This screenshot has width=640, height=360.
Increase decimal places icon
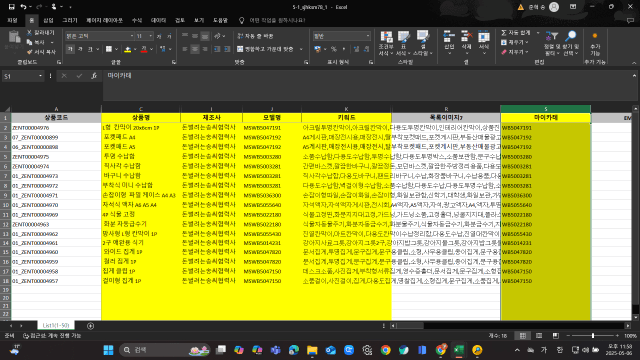pos(356,49)
